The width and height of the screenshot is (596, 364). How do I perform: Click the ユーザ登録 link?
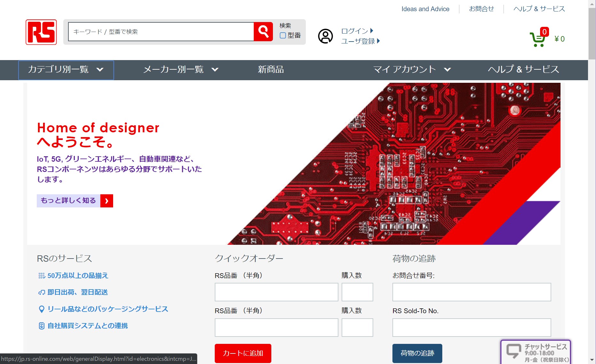pyautogui.click(x=358, y=41)
